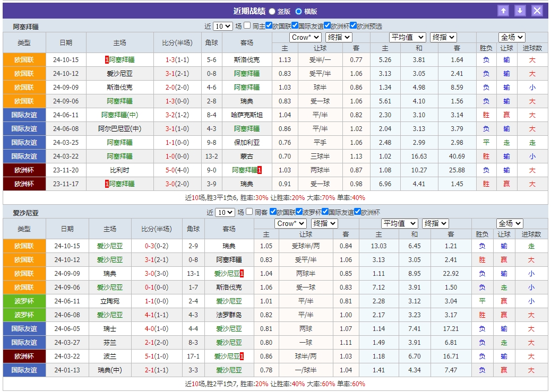
Task: Click the 法罗群岛 away team link
Action: (229, 315)
